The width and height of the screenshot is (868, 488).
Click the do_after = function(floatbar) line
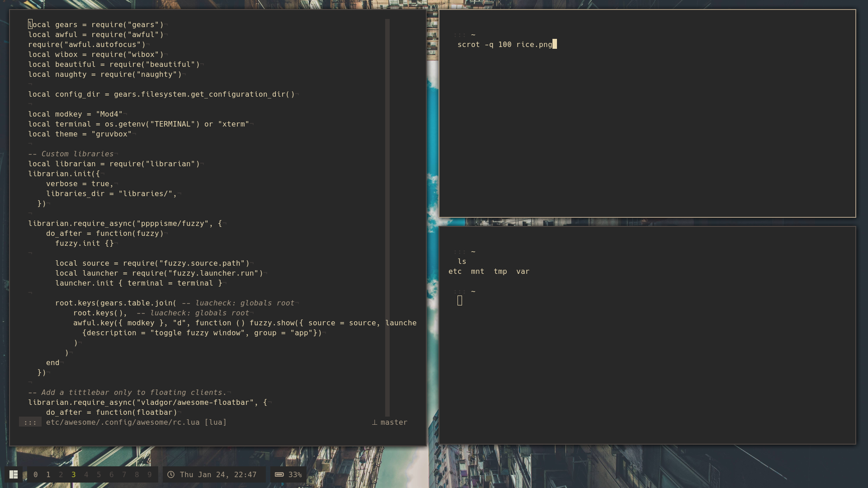[x=112, y=412]
